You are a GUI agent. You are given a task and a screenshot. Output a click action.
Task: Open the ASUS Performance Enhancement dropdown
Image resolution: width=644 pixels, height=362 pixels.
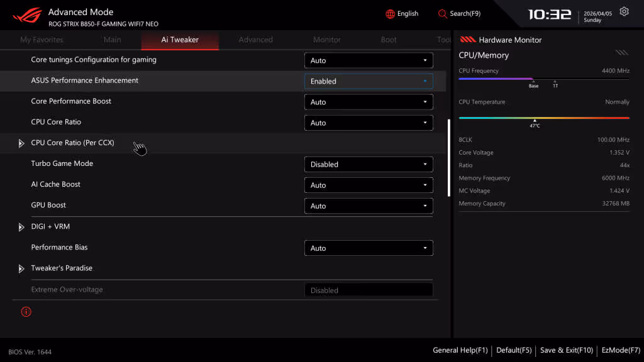point(369,81)
